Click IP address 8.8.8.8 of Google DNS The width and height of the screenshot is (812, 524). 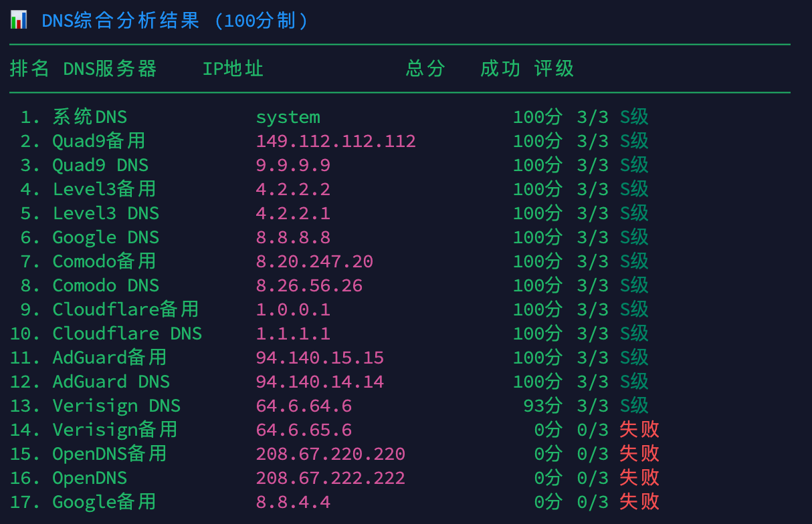point(293,237)
